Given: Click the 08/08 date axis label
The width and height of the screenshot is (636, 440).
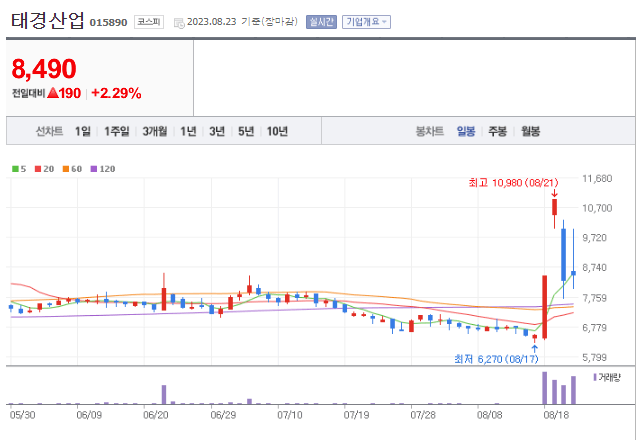Looking at the screenshot, I should click(x=490, y=415).
